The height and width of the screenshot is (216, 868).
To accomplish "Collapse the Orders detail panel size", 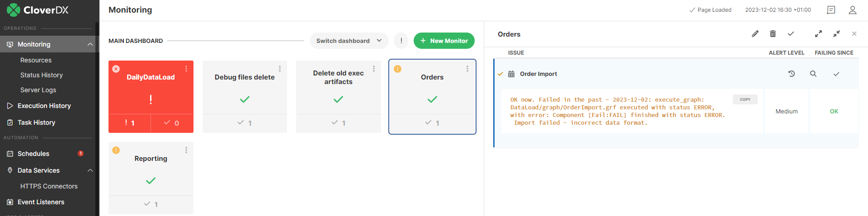I will point(836,34).
